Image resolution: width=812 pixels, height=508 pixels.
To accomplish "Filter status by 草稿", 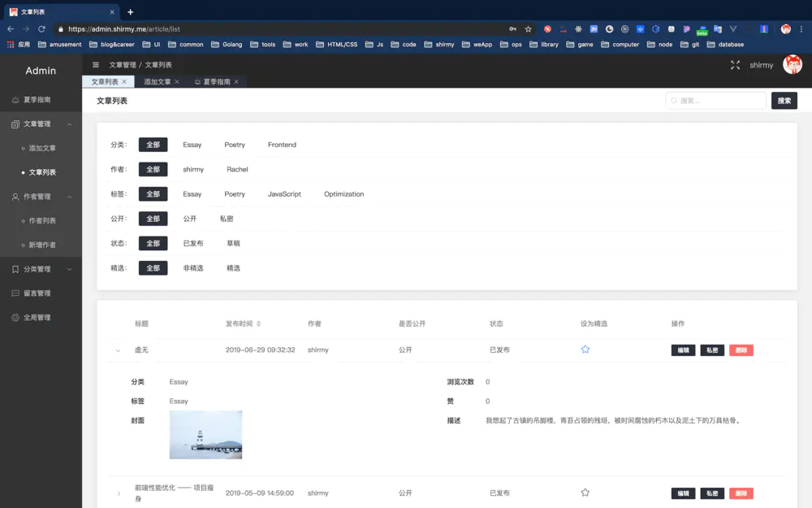I will click(233, 243).
